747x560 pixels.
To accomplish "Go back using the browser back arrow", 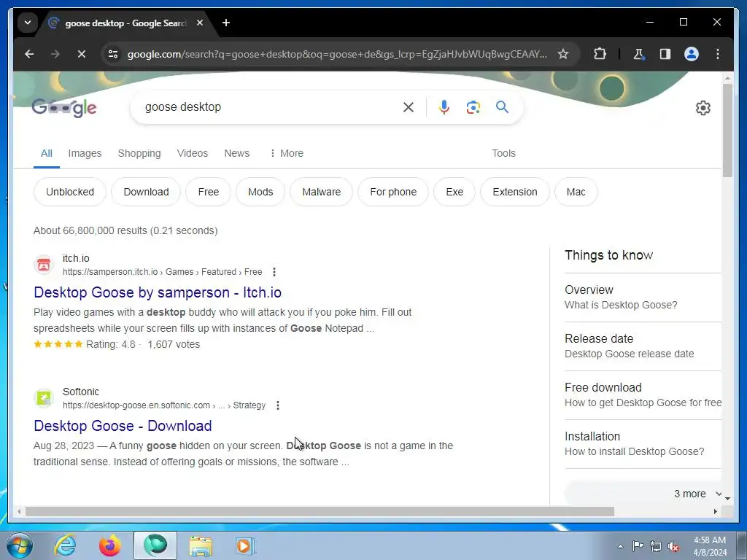I will [x=29, y=54].
